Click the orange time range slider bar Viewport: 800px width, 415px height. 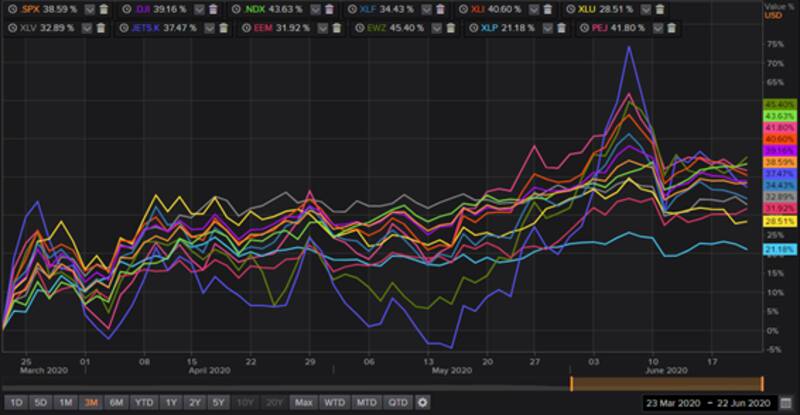(666, 384)
